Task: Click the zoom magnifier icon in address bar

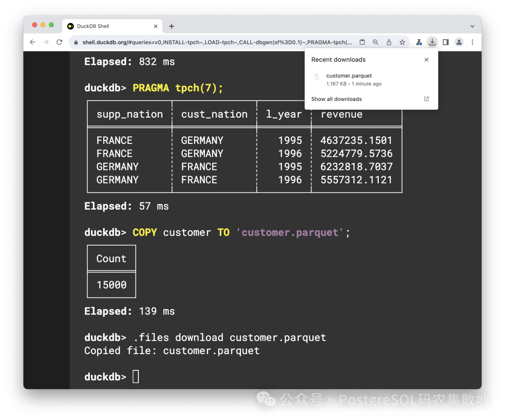Action: tap(375, 42)
